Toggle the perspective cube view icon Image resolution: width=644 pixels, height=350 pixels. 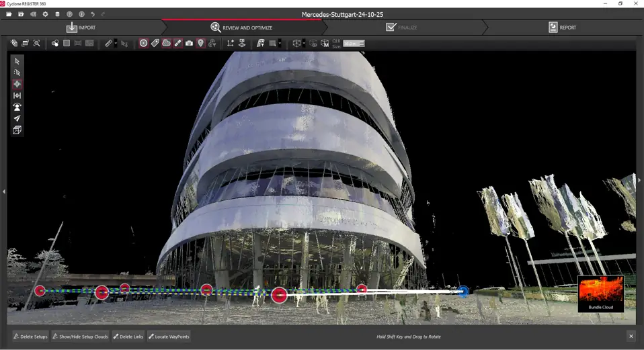tap(17, 130)
